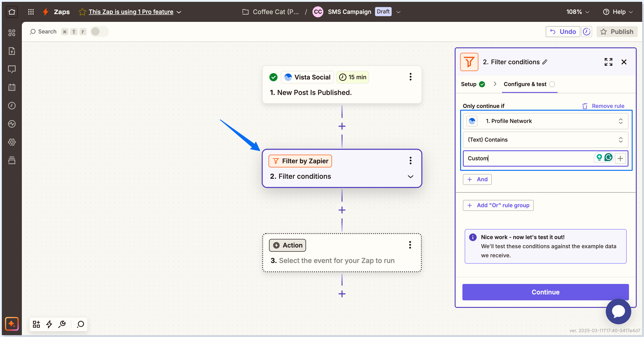This screenshot has height=337, width=644.
Task: Open the autosave history clock icon
Action: [x=586, y=31]
